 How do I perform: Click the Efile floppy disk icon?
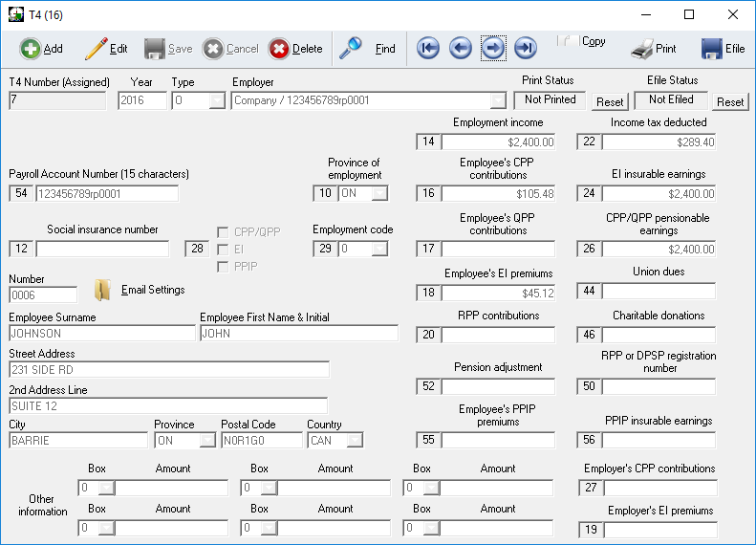pyautogui.click(x=711, y=49)
